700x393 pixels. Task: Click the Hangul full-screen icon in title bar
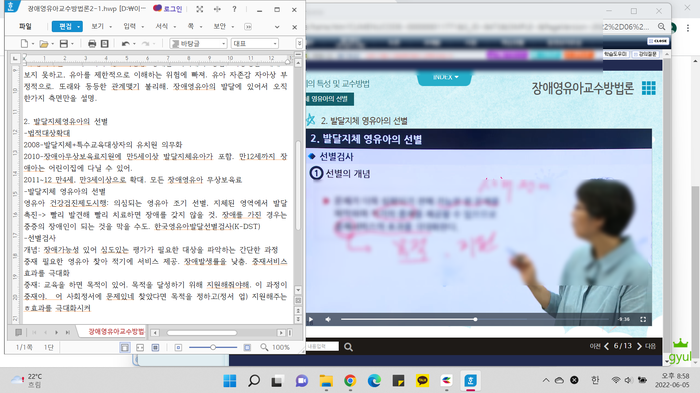200,9
